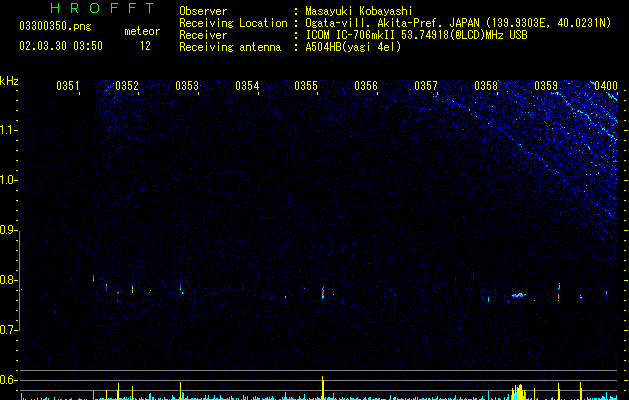Click the Observer label
This screenshot has width=629, height=400.
[x=203, y=11]
